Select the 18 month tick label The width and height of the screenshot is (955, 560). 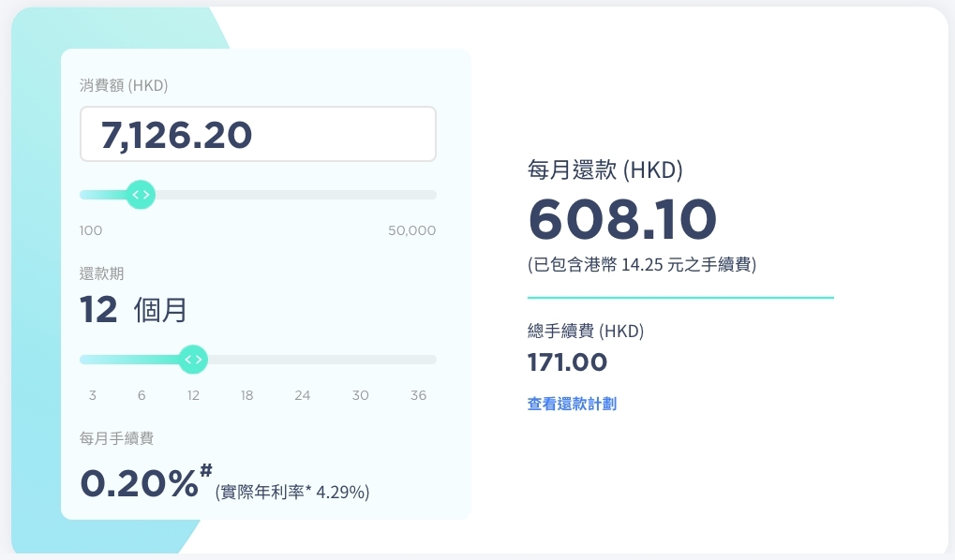246,395
